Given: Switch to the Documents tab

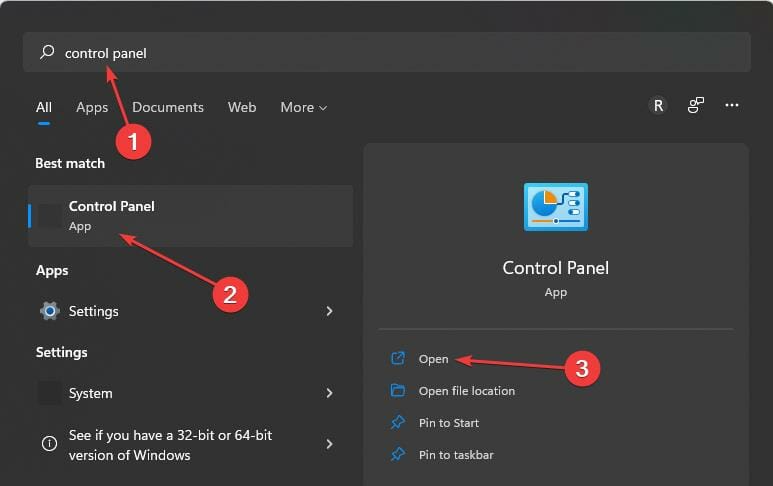Looking at the screenshot, I should [168, 107].
